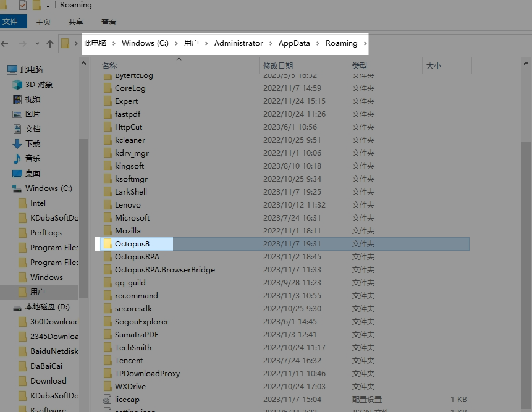Viewport: 532px width, 412px height.
Task: Select 文档 in the navigation pane
Action: (x=27, y=129)
